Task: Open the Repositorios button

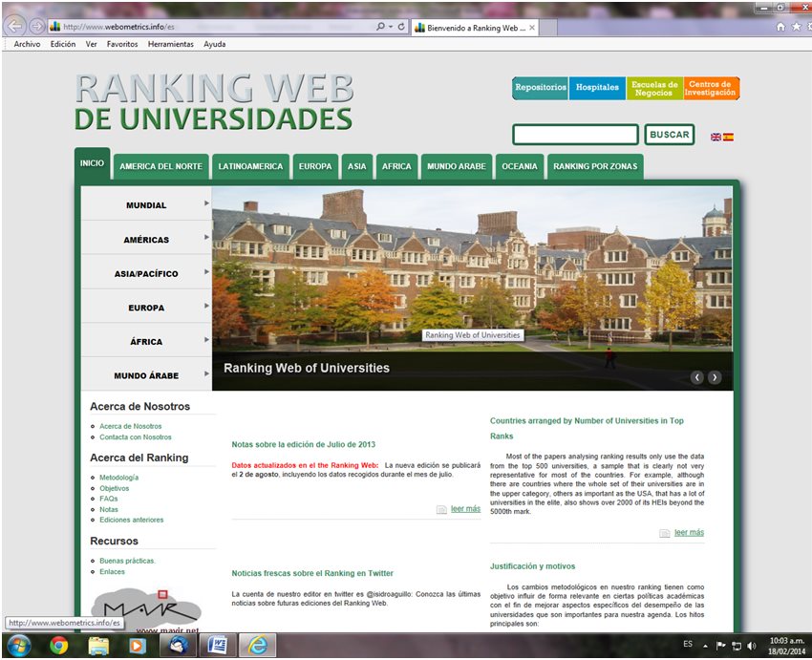Action: coord(540,88)
